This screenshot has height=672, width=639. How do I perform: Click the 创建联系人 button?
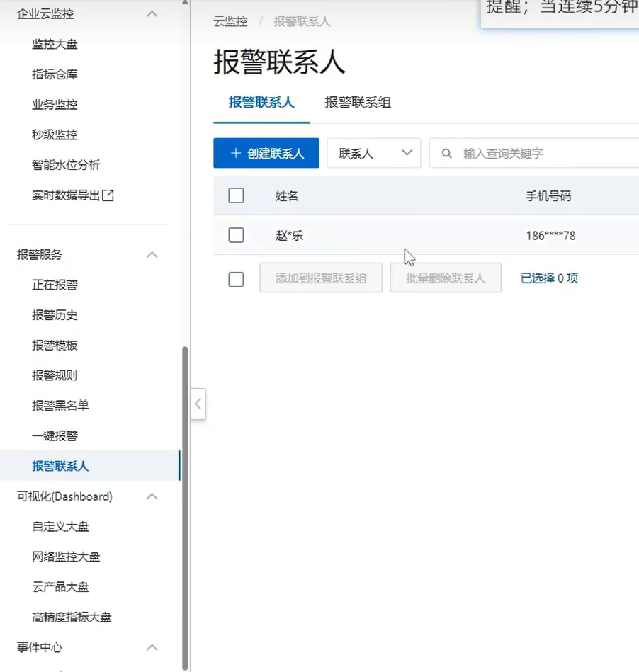click(266, 153)
